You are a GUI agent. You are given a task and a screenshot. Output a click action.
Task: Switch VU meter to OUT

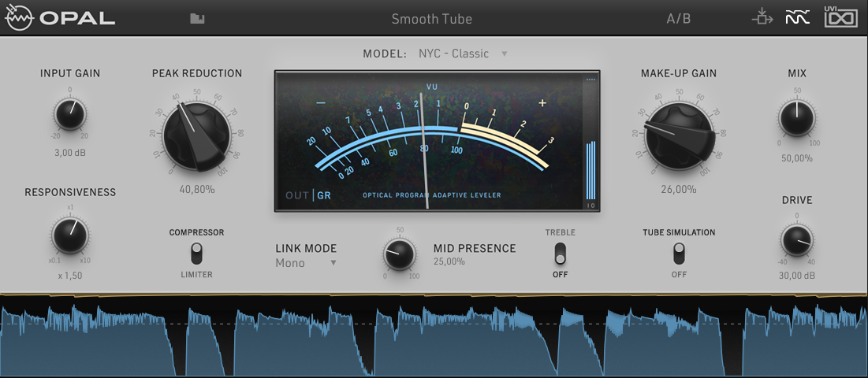(296, 195)
